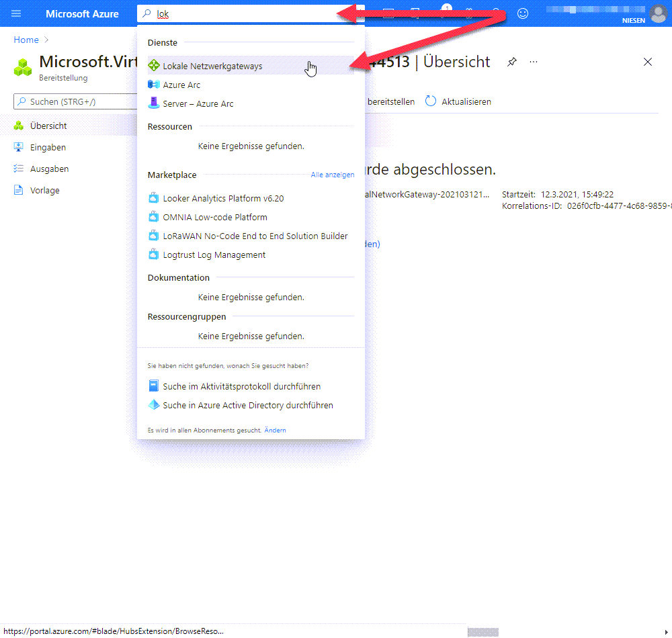Click the Server – Azure Arc icon
Image resolution: width=672 pixels, height=638 pixels.
tap(153, 103)
